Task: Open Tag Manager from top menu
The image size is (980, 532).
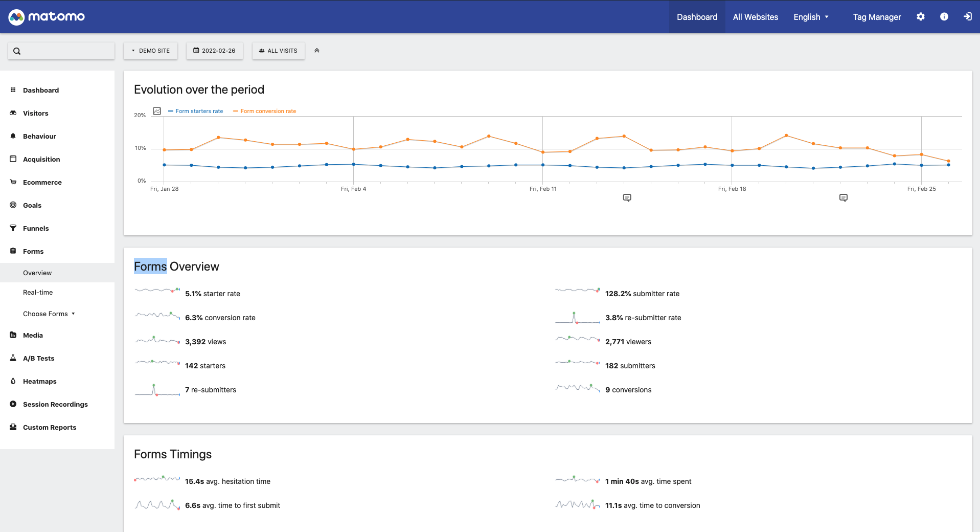Action: click(x=876, y=17)
